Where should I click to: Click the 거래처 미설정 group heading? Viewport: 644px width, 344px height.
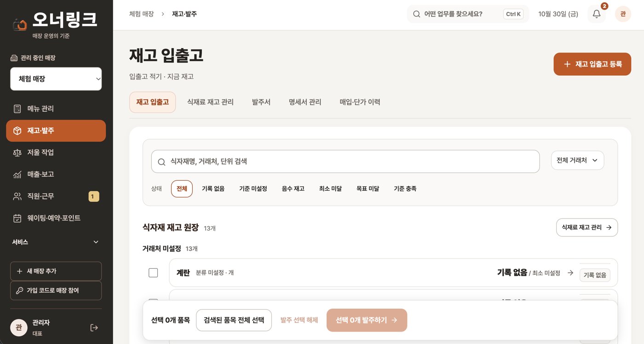tap(161, 248)
